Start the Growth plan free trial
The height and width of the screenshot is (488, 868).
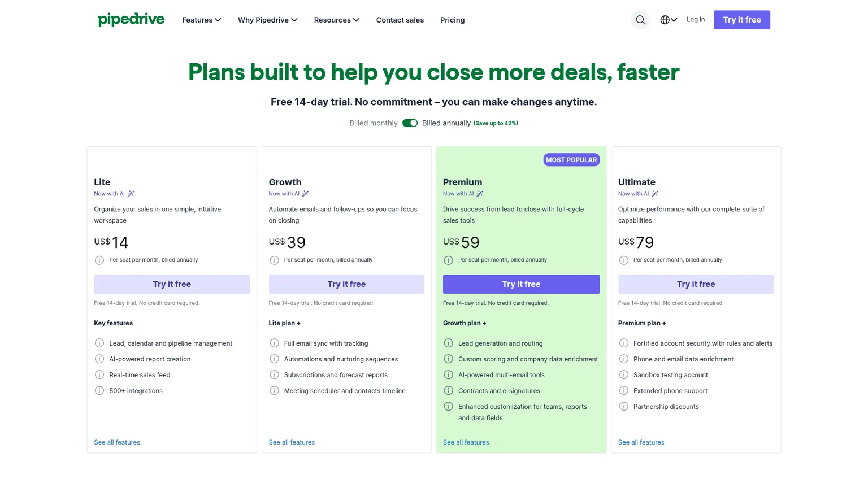click(x=346, y=284)
